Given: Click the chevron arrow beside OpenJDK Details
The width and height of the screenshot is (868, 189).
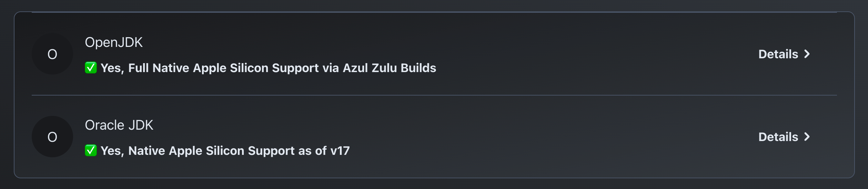Looking at the screenshot, I should [807, 54].
